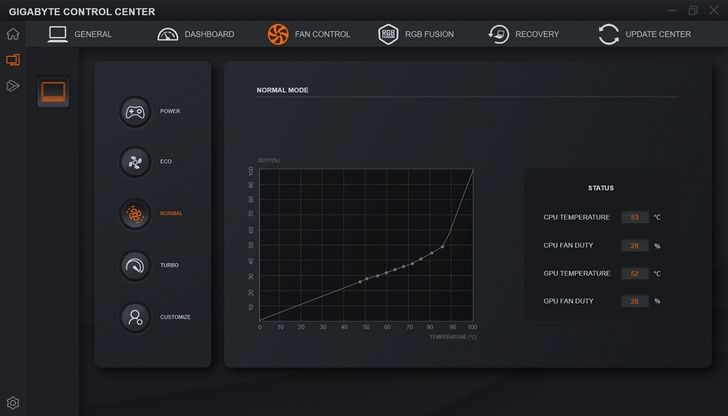Viewport: 728px width, 416px height.
Task: Open the Update Center tab
Action: (x=644, y=34)
